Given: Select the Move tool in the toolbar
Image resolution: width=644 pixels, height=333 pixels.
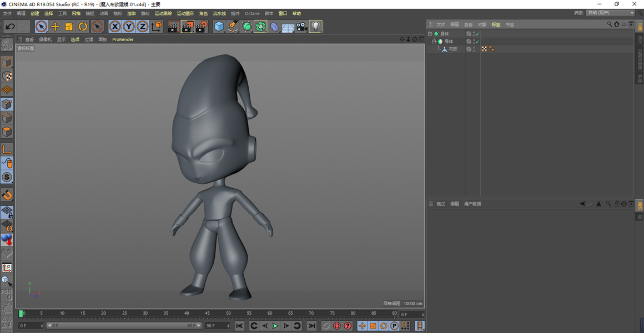Looking at the screenshot, I should pyautogui.click(x=55, y=27).
